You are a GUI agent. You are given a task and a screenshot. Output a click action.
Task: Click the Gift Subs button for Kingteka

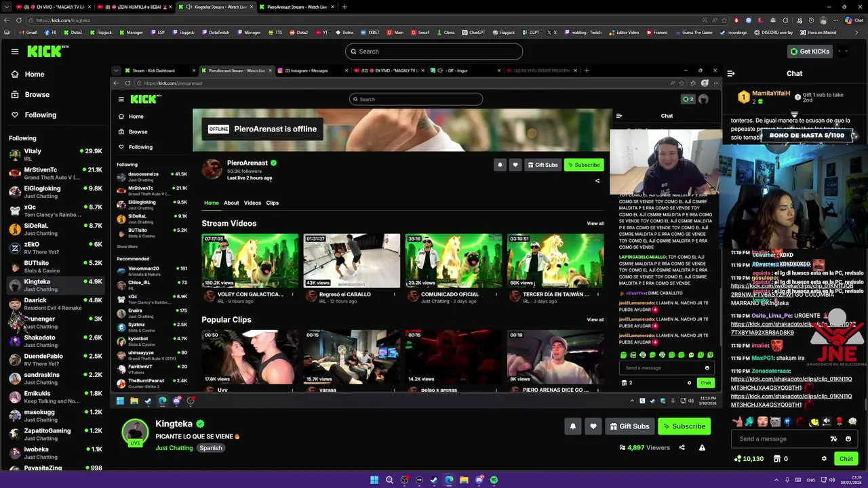[x=629, y=426]
